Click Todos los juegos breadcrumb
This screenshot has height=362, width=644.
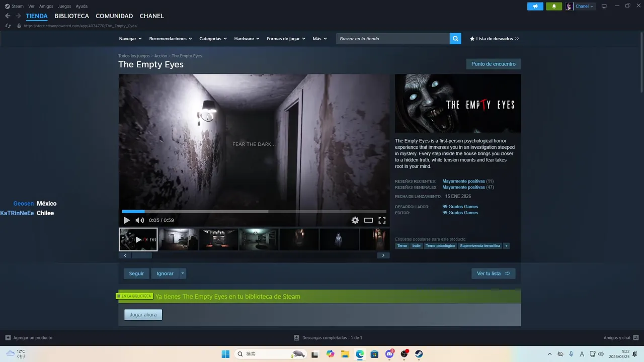pos(134,56)
